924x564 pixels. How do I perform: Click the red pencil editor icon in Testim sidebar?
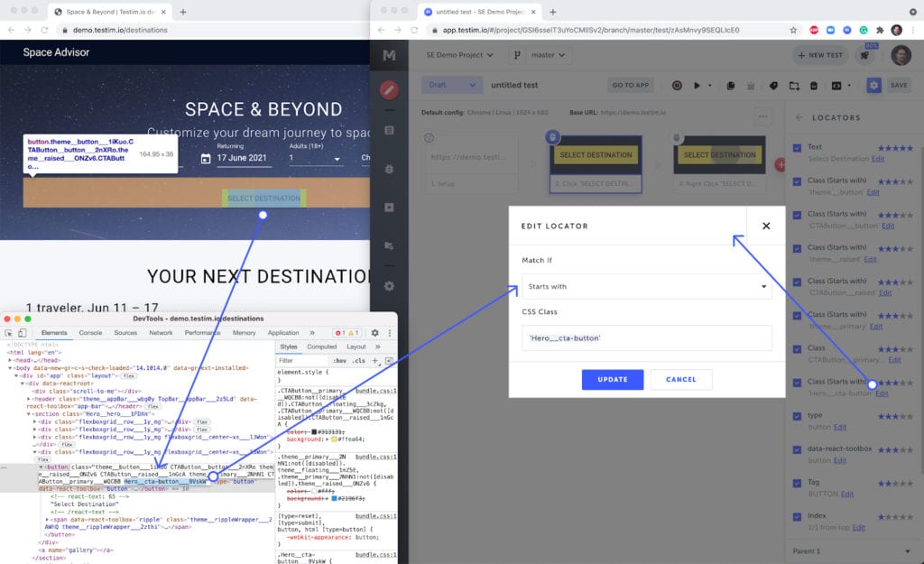(389, 90)
